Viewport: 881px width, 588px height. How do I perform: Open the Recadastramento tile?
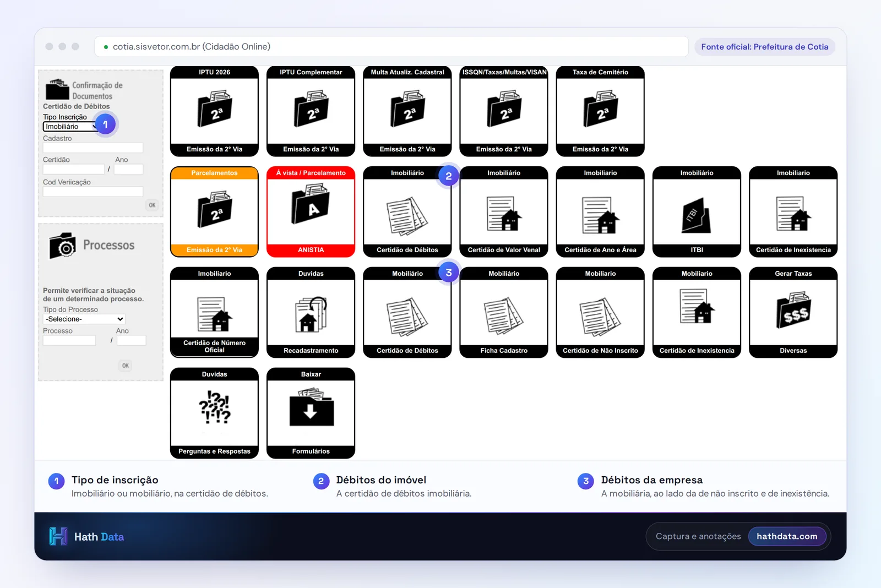(x=311, y=313)
